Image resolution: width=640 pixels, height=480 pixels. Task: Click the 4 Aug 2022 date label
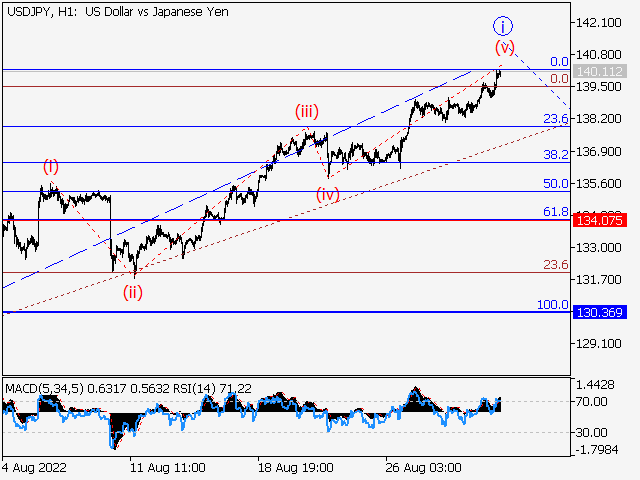tap(34, 467)
